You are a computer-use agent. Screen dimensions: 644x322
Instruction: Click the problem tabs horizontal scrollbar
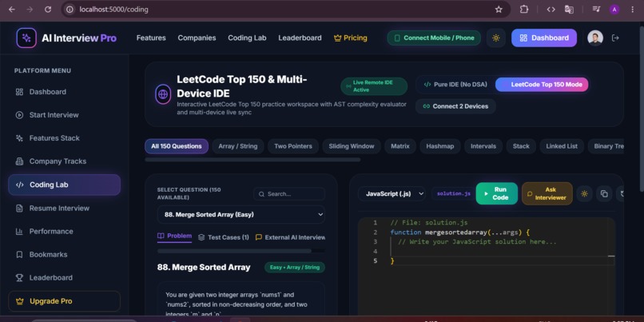pos(235,251)
